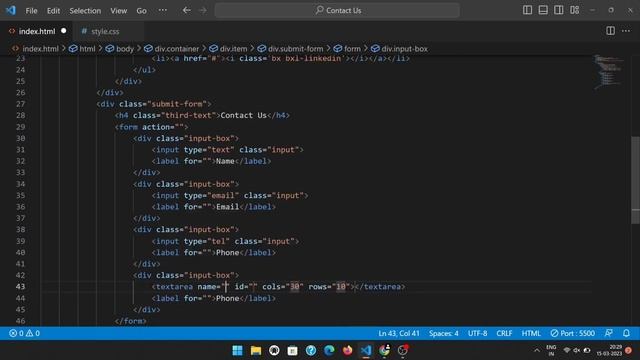Click html breadcrumb item
640x360 pixels.
point(87,49)
